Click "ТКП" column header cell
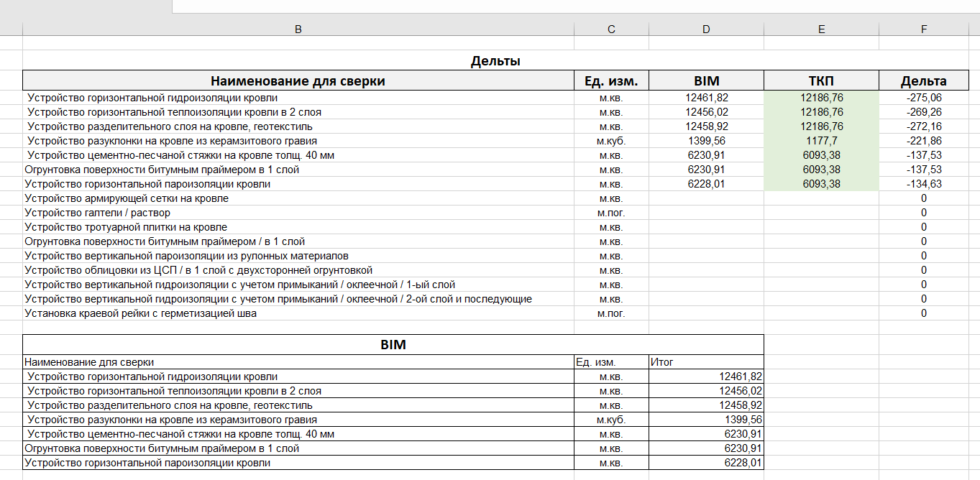 [x=821, y=80]
